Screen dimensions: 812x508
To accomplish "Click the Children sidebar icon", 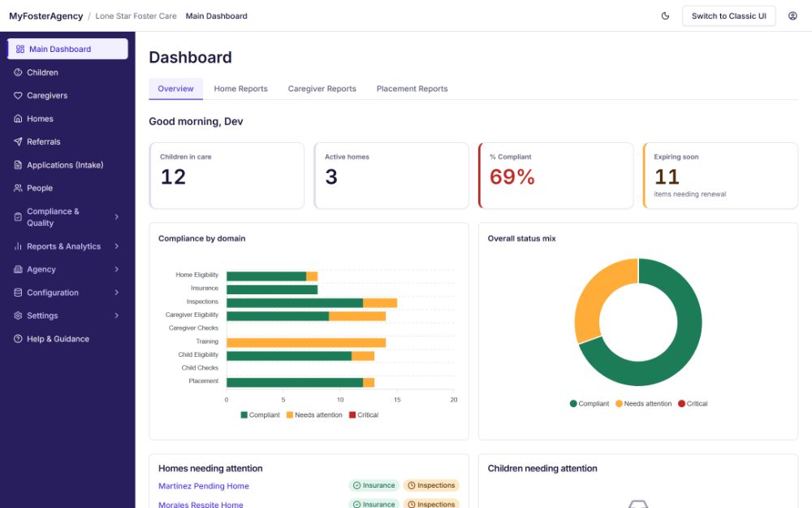I will [x=18, y=72].
